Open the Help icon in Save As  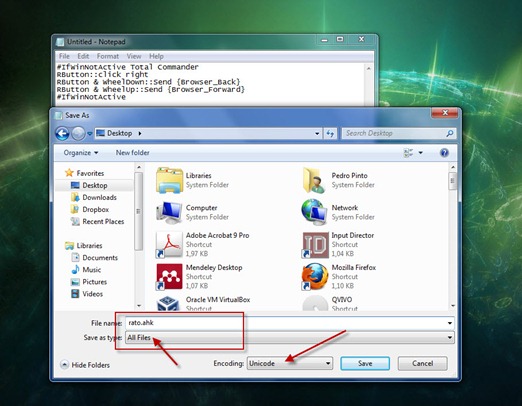[444, 153]
